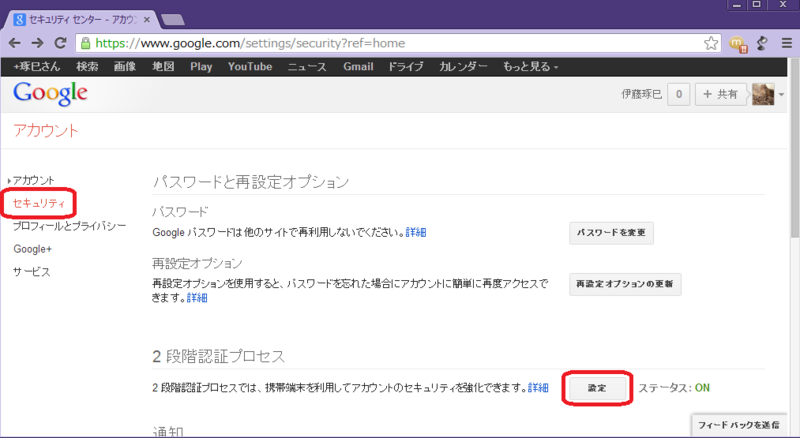800x438 pixels.
Task: Open the notifications counter box showing 0
Action: tap(679, 94)
